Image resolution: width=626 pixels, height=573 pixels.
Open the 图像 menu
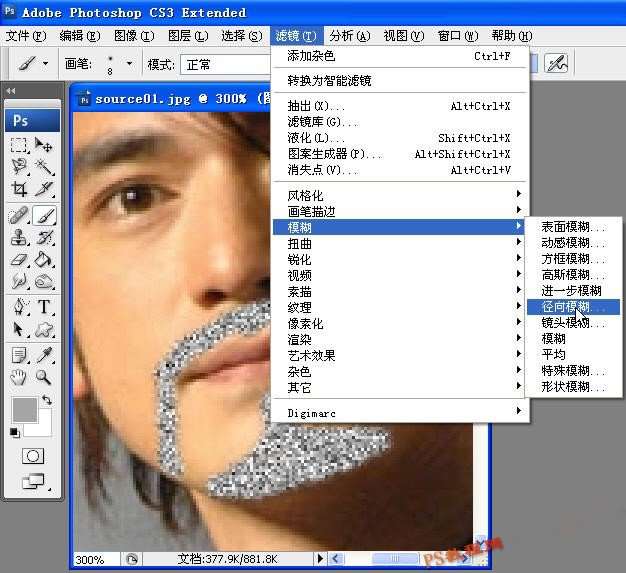coord(133,36)
